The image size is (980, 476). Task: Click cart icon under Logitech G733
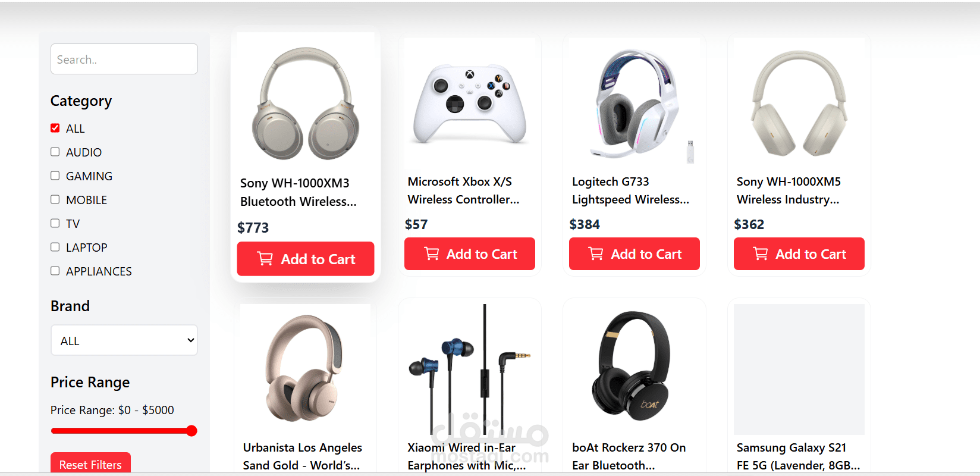point(596,254)
